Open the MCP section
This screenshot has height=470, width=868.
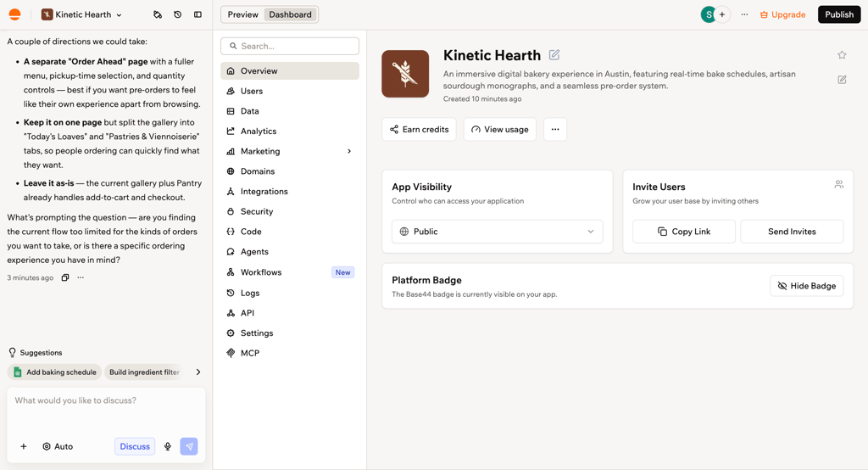290,353
